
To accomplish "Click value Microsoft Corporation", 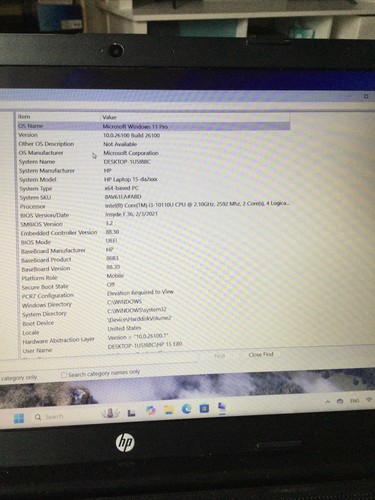I will (x=131, y=153).
